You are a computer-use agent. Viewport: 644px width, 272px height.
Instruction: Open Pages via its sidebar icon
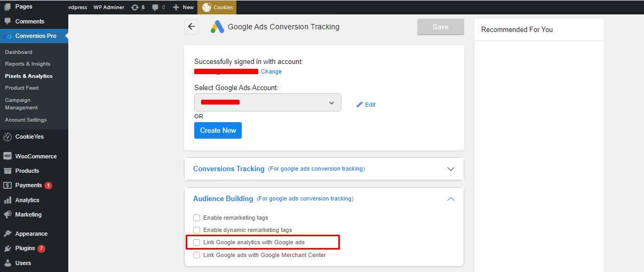tap(7, 6)
